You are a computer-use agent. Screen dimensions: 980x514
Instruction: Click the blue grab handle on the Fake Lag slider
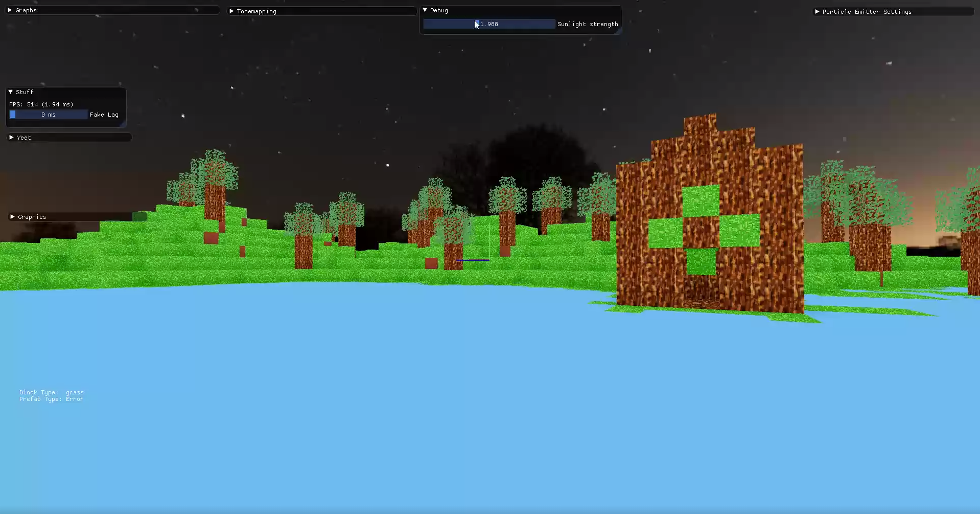tap(13, 115)
